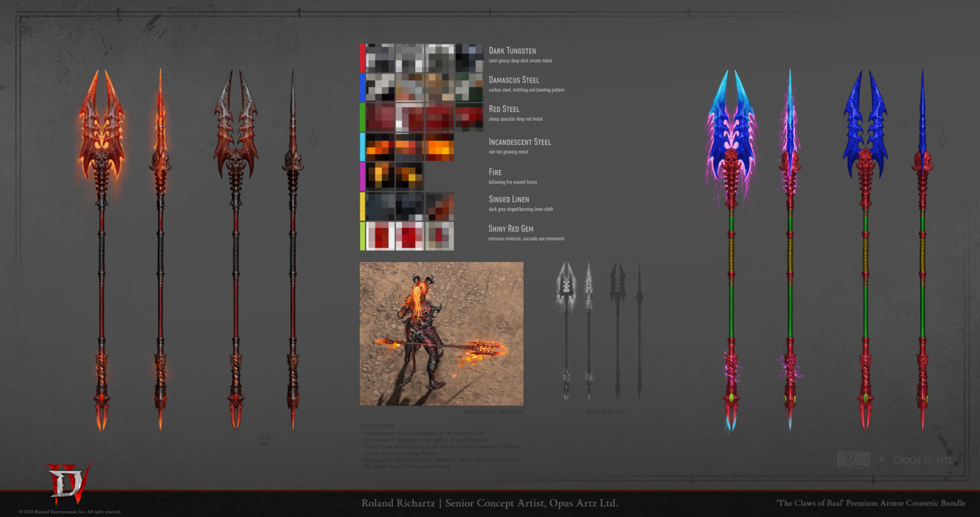
Task: Open 'The Claws of Baal' bundle title
Action: 870,503
